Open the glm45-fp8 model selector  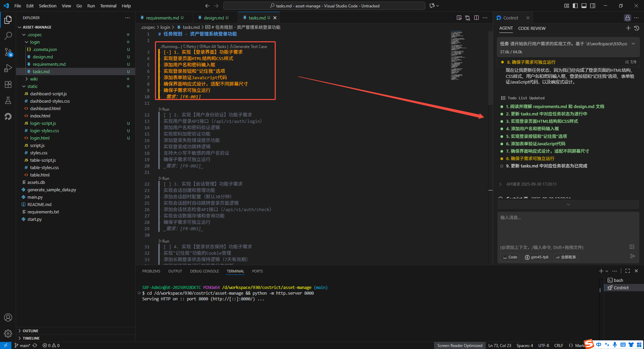click(537, 257)
